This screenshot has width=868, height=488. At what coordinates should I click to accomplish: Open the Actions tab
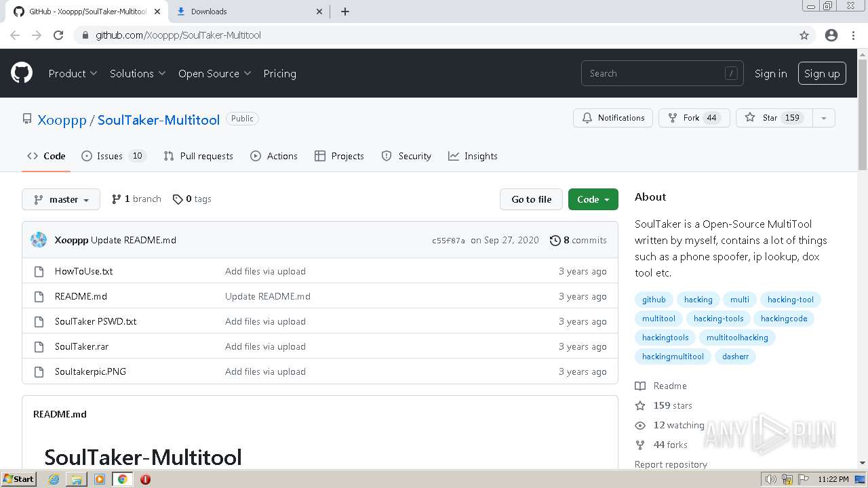tap(274, 156)
